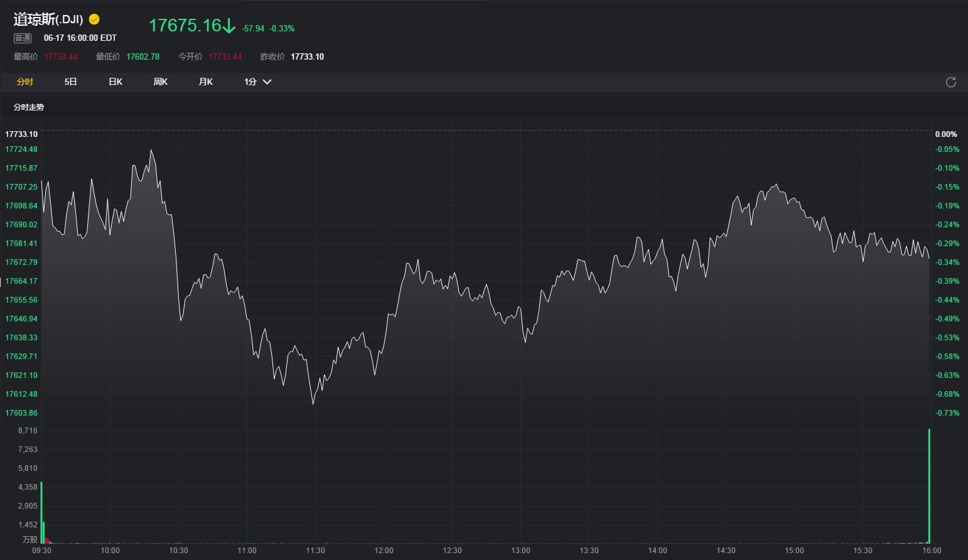The height and width of the screenshot is (560, 968).
Task: Click the 最低价 value 17602.78
Action: [143, 57]
